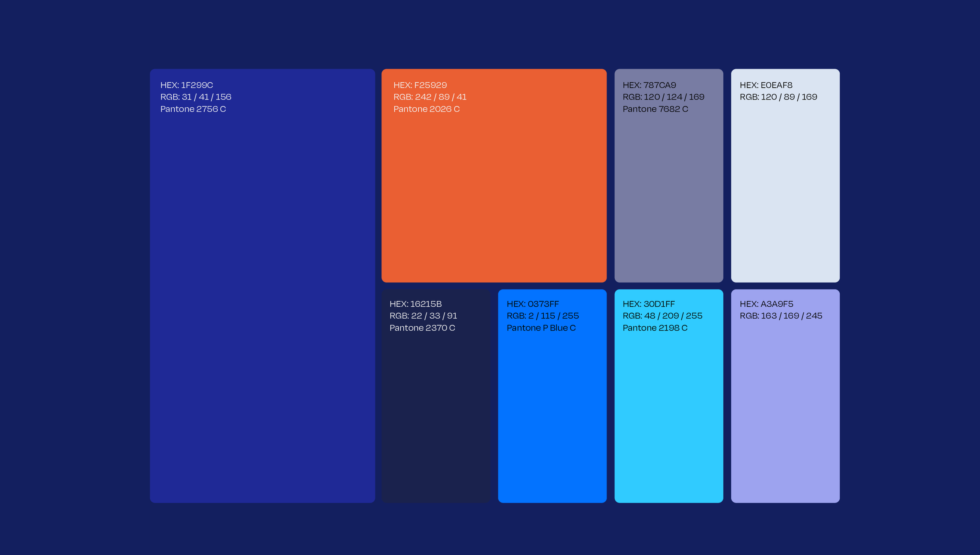Image resolution: width=980 pixels, height=555 pixels.
Task: Click the 'Pantone 2026 C' label
Action: point(426,109)
